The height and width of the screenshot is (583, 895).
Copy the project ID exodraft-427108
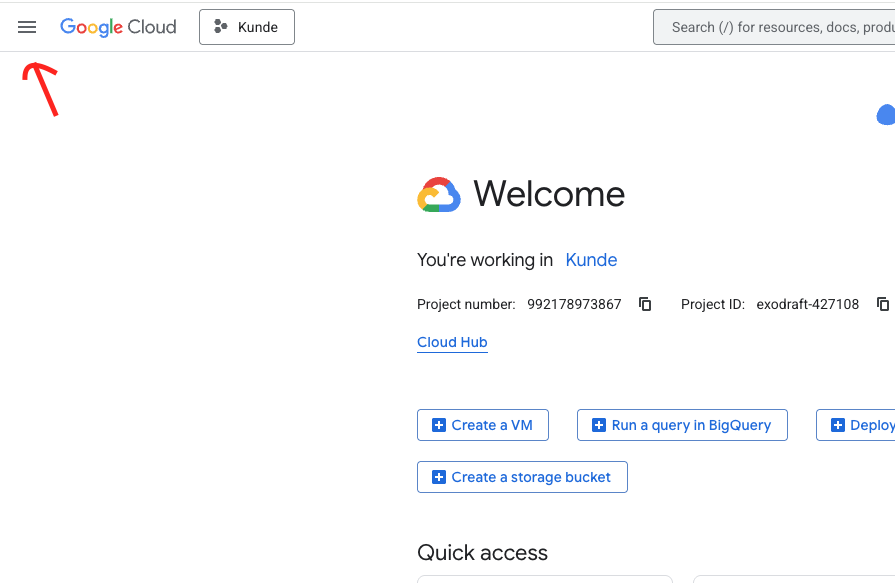click(x=883, y=304)
